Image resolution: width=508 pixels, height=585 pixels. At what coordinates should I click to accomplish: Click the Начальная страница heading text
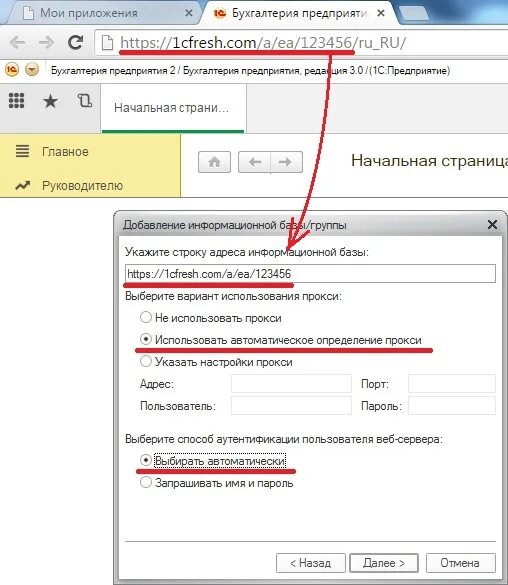point(429,161)
